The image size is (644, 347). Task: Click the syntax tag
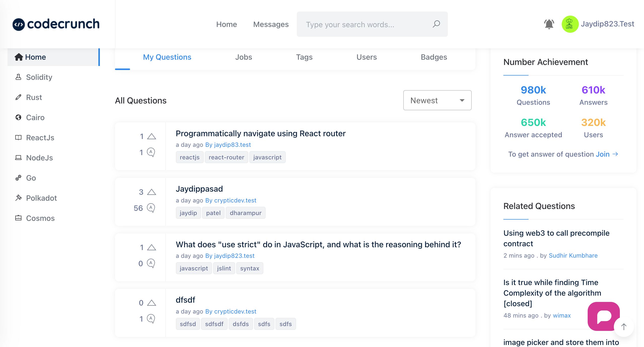pos(250,268)
